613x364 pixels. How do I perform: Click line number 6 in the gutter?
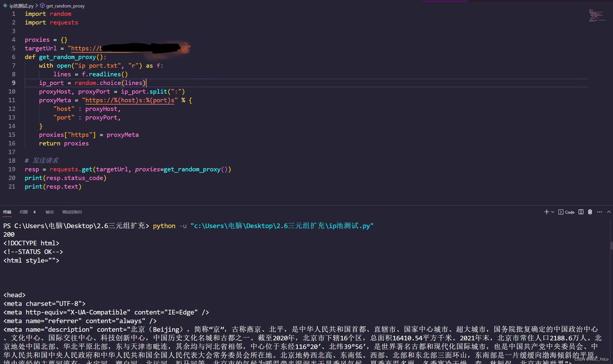point(14,57)
